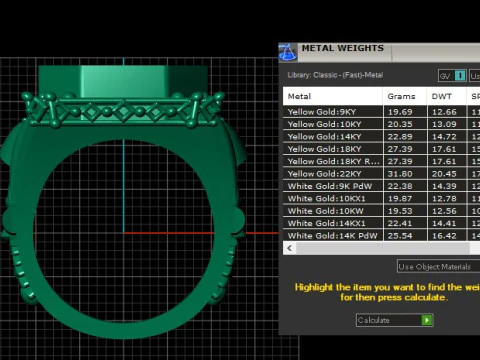Click the scrollbar's left arrow
Viewport: 480px width, 360px height.
tap(290, 248)
